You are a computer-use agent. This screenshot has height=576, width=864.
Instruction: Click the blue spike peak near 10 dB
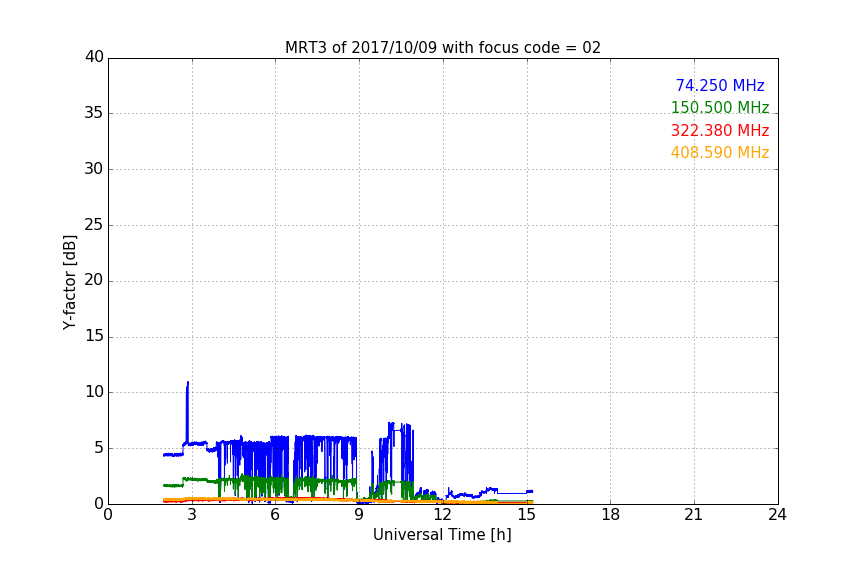click(188, 383)
